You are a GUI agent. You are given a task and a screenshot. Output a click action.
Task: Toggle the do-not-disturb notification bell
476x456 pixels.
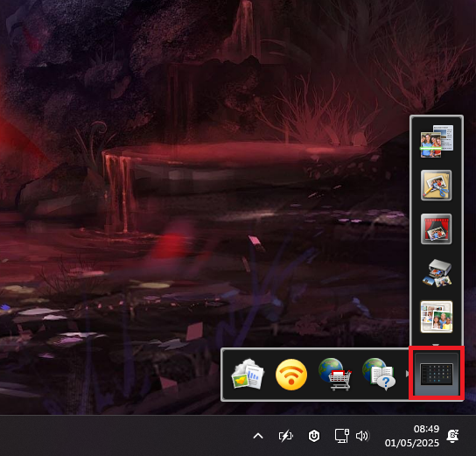(x=452, y=436)
